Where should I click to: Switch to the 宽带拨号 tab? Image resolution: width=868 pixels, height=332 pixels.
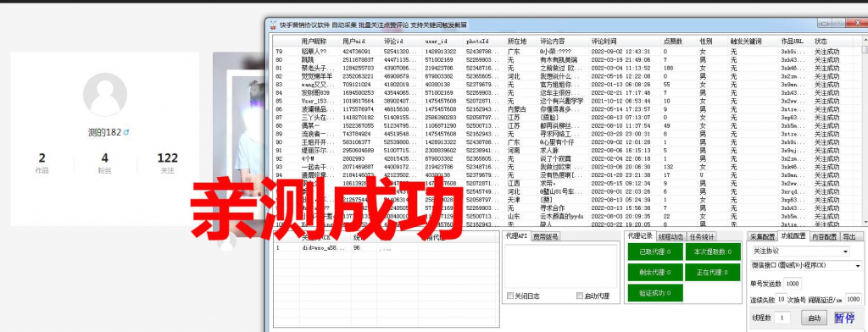[546, 236]
